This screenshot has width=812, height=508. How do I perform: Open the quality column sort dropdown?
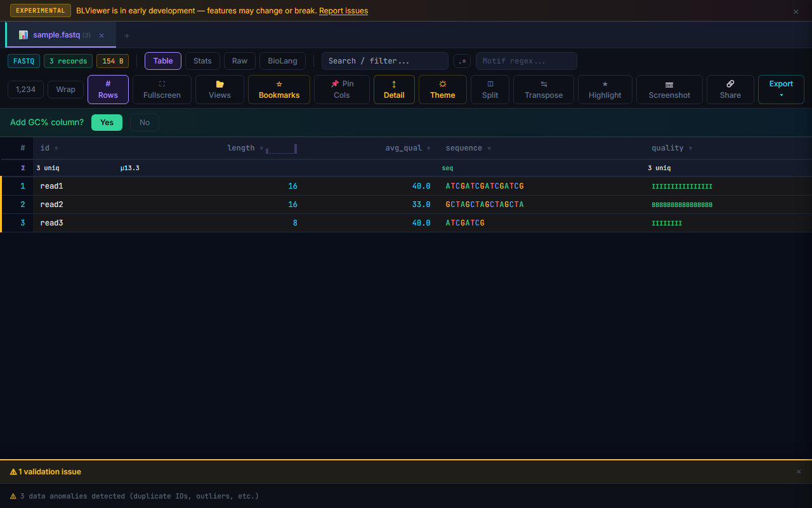(x=691, y=147)
